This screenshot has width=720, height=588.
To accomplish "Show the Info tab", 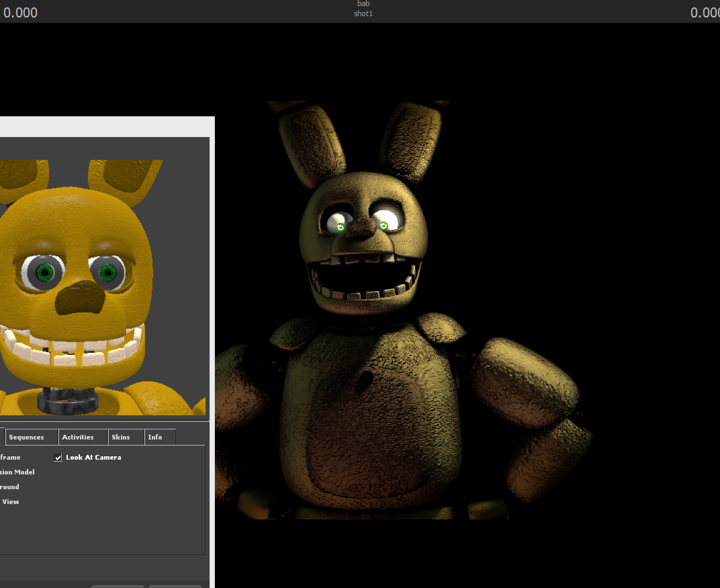I will (x=160, y=437).
